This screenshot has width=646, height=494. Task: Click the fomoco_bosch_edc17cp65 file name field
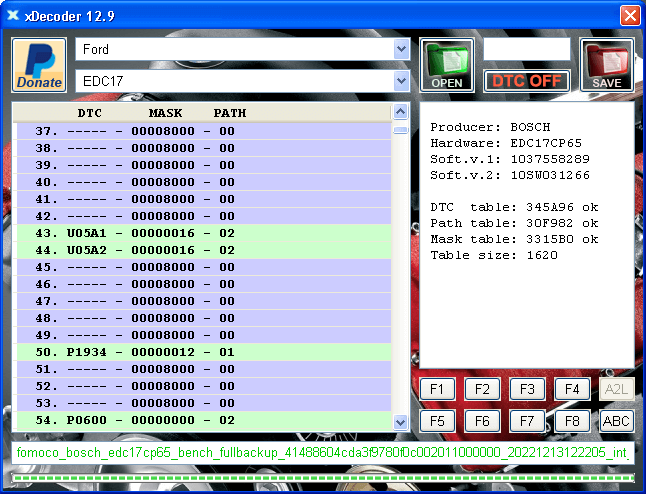click(x=323, y=453)
